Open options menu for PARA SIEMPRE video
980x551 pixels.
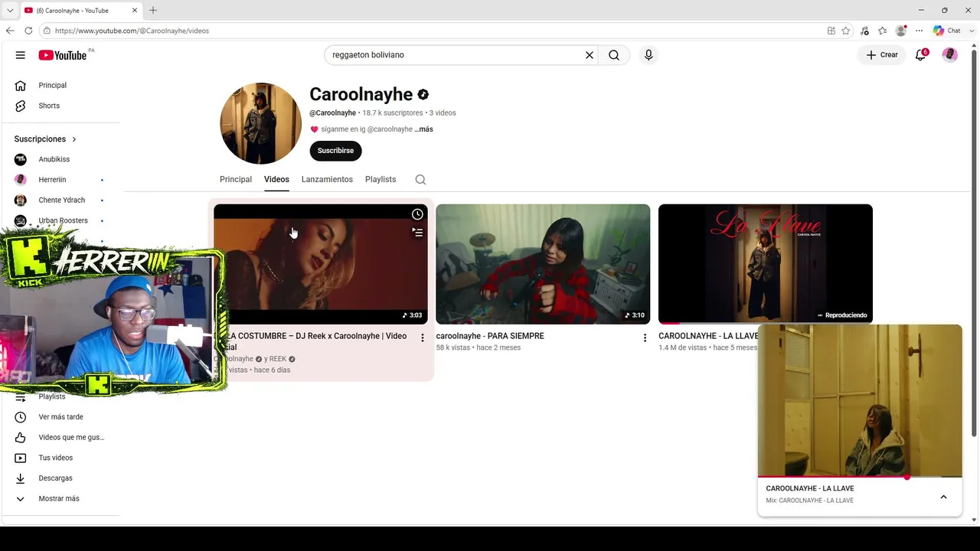[x=645, y=337]
